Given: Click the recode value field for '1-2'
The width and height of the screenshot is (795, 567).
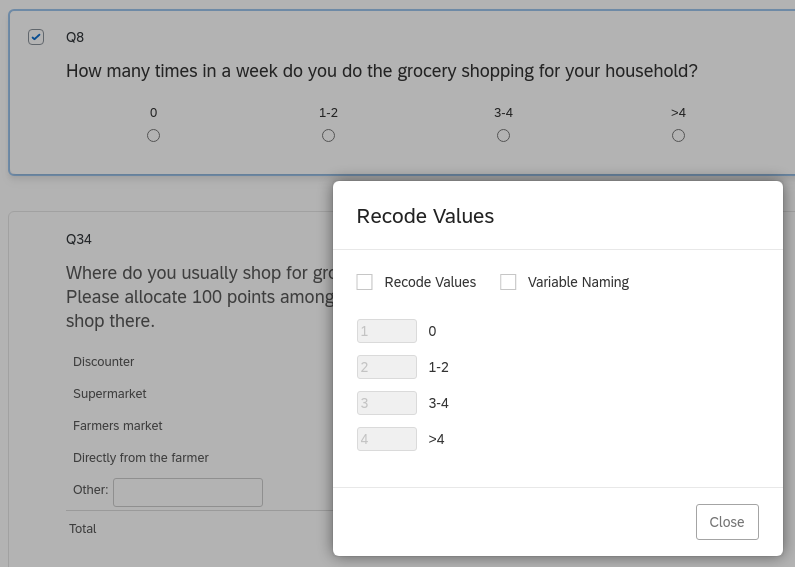Looking at the screenshot, I should tap(387, 367).
